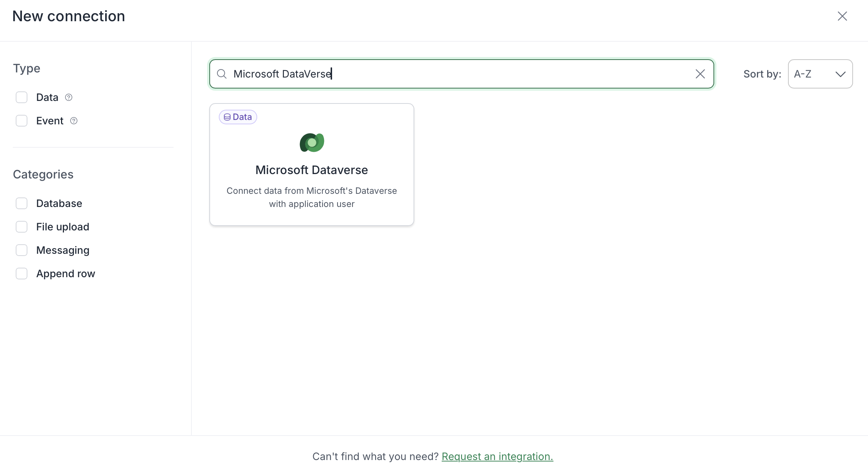Check the File upload category
Screen dimensions: 868x471
pyautogui.click(x=22, y=227)
